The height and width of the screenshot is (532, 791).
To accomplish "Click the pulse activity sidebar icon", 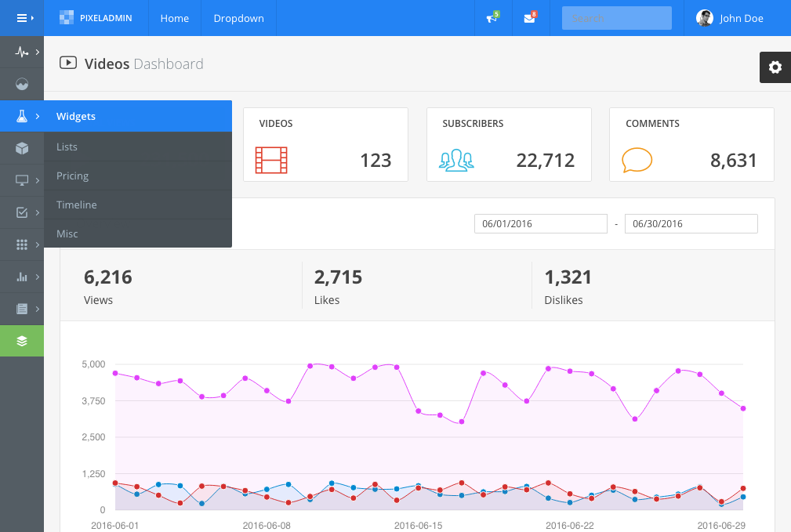I will (x=22, y=52).
